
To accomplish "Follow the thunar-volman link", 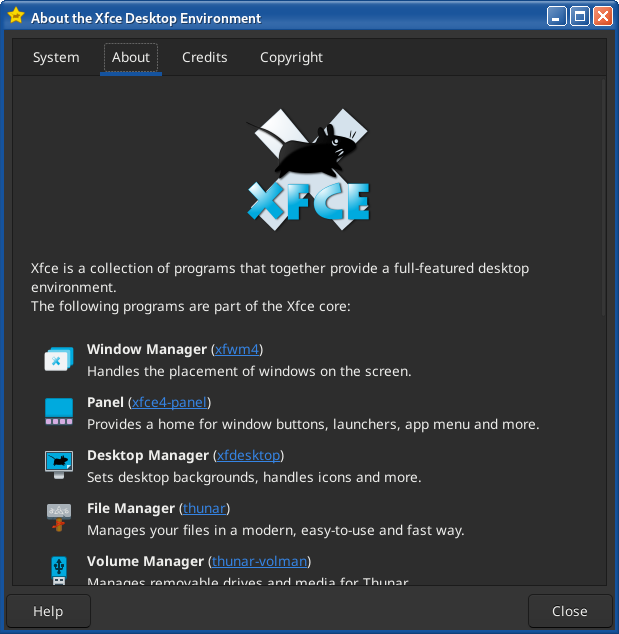I will tap(260, 561).
